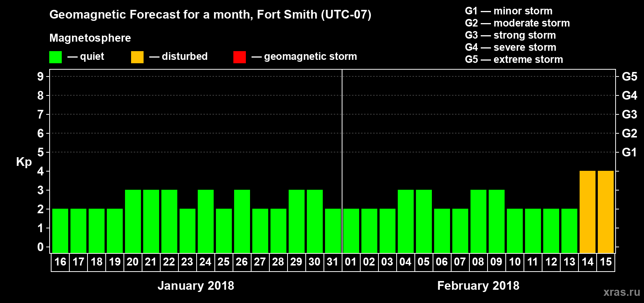Click the 'G4 — severe storm' legend line
Screen dimensions: 644x303
510,47
